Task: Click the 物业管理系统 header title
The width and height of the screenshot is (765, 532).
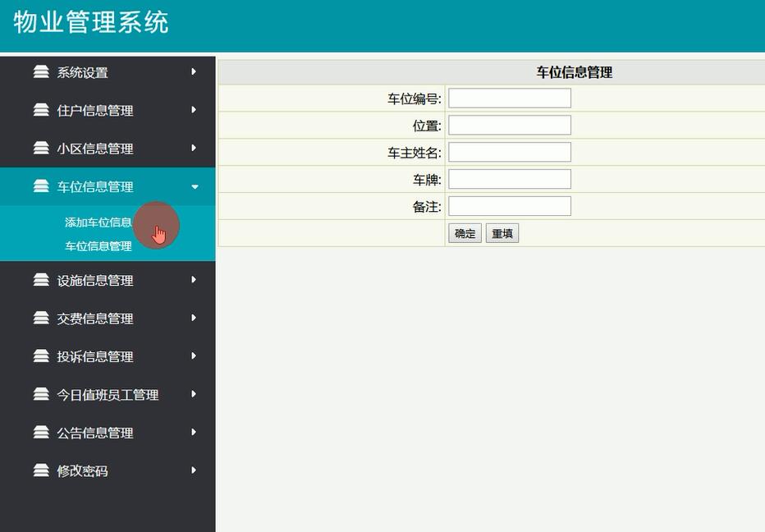Action: (x=91, y=22)
